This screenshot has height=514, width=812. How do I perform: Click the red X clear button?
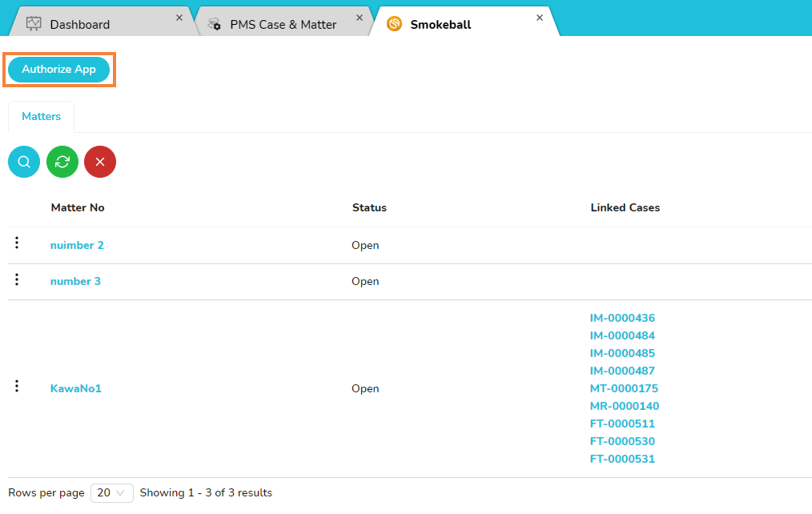100,162
